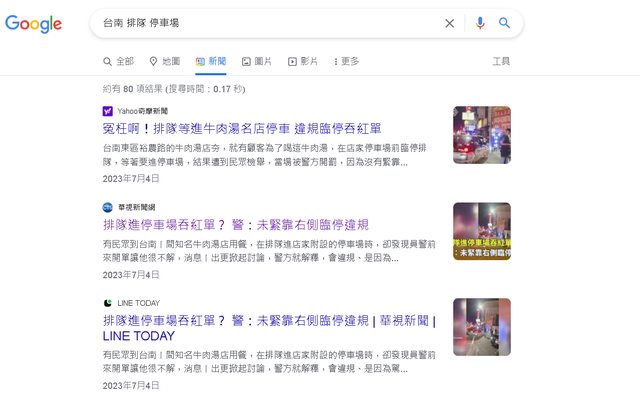This screenshot has width=640, height=406.
Task: Click the Yahoo article thumbnail image
Action: (482, 135)
